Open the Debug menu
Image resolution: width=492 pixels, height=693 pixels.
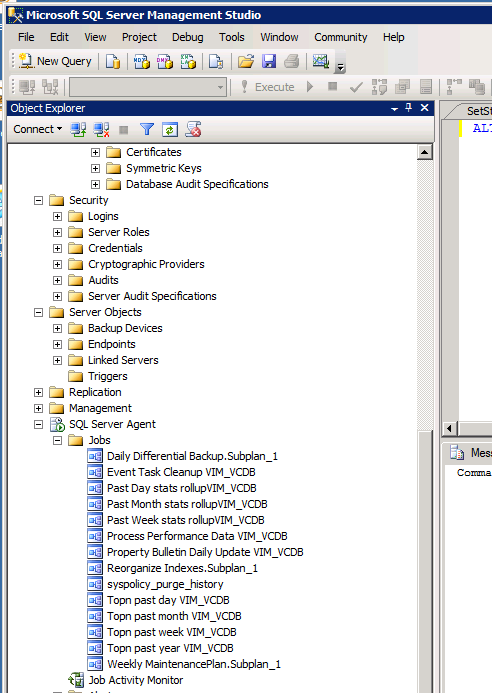pos(188,37)
